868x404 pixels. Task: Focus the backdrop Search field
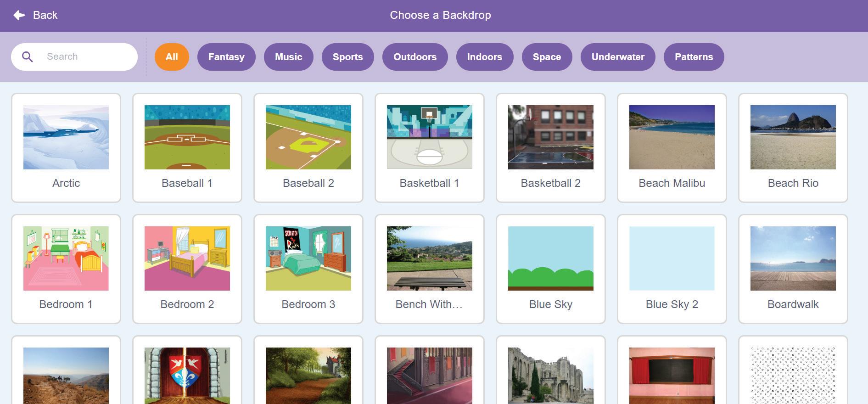click(x=74, y=57)
